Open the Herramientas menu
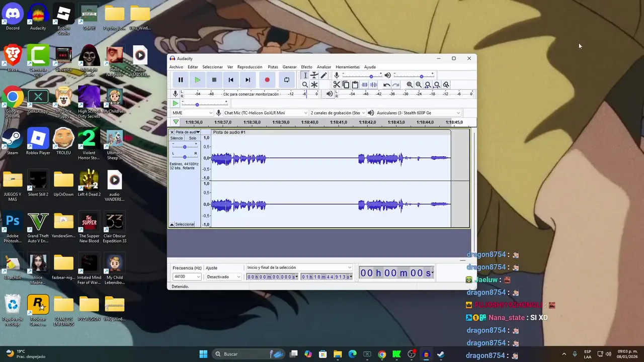This screenshot has height=362, width=644. [x=348, y=67]
